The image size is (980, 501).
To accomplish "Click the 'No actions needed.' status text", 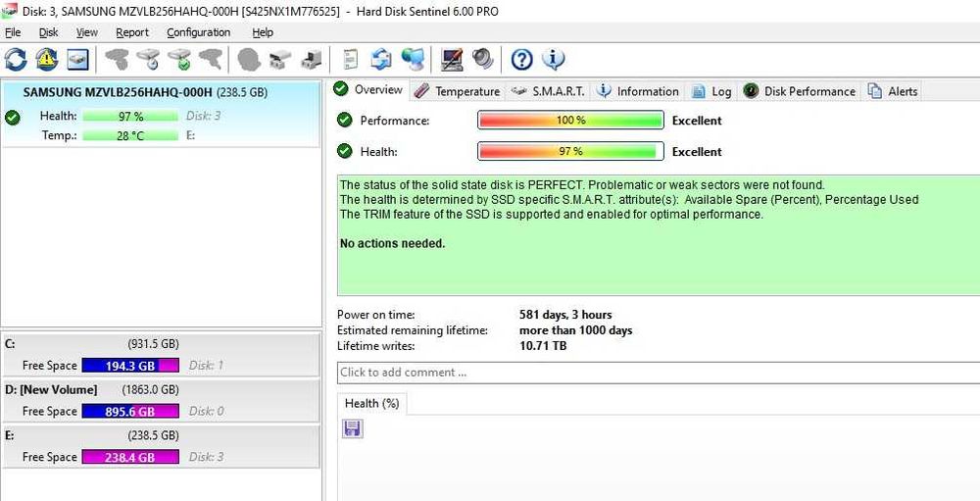I will tap(393, 244).
